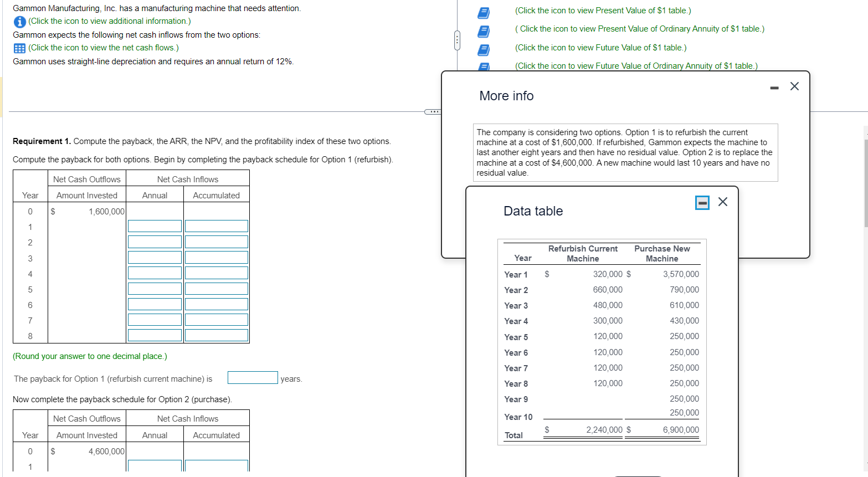Image resolution: width=868 pixels, height=477 pixels.
Task: Click Option 1 Year 5 Accumulated inflow field
Action: [217, 289]
